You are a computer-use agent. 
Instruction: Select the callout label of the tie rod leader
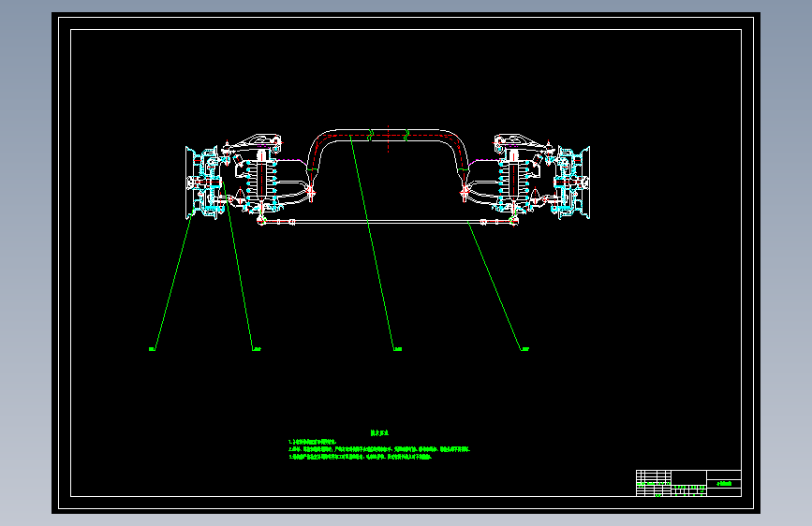(525, 349)
